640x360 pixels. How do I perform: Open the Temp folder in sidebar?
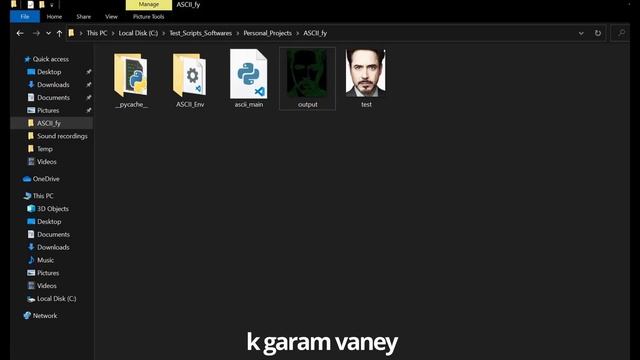[45, 149]
